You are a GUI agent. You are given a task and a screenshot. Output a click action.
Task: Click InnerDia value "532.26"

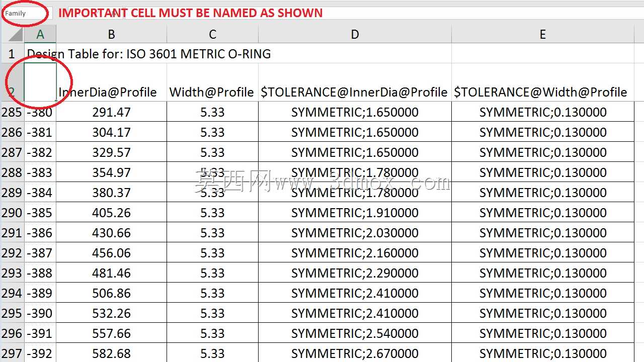point(111,313)
